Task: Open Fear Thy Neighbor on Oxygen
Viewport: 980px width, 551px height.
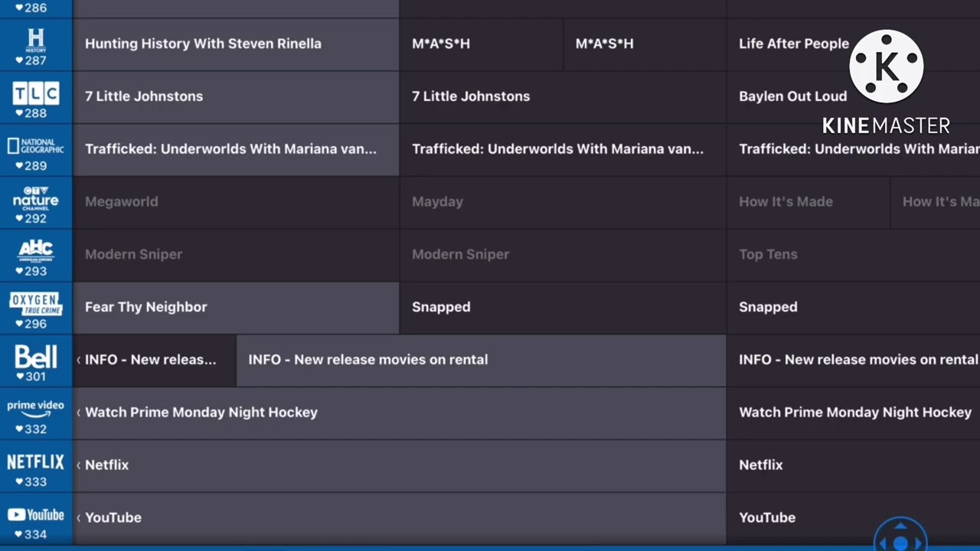Action: [236, 307]
